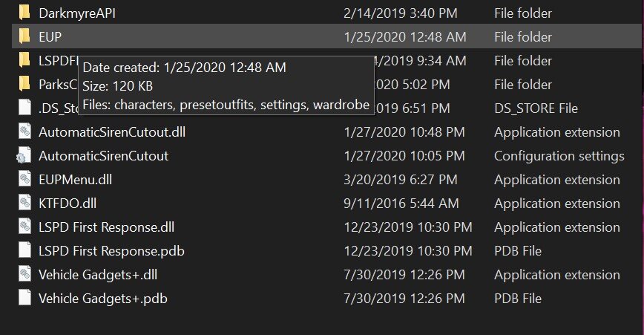Click the Vehicle Gadgets+.pdb file icon
The width and height of the screenshot is (644, 335).
pyautogui.click(x=24, y=299)
